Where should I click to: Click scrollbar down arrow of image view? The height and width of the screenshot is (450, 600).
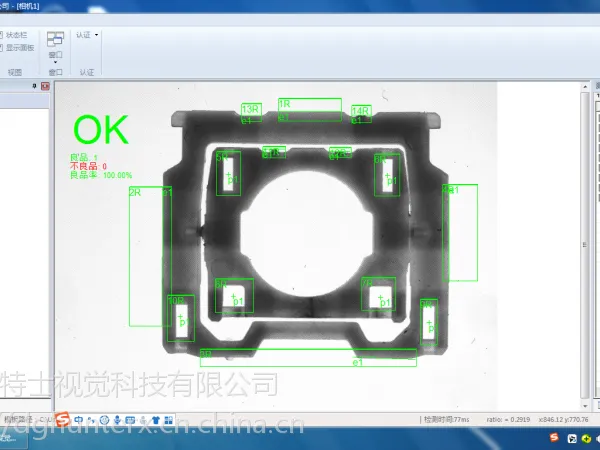click(585, 406)
